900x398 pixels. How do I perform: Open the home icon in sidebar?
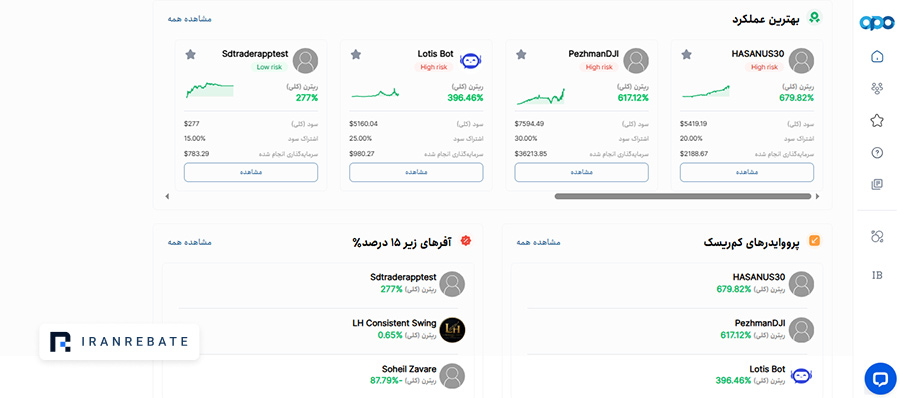[876, 56]
